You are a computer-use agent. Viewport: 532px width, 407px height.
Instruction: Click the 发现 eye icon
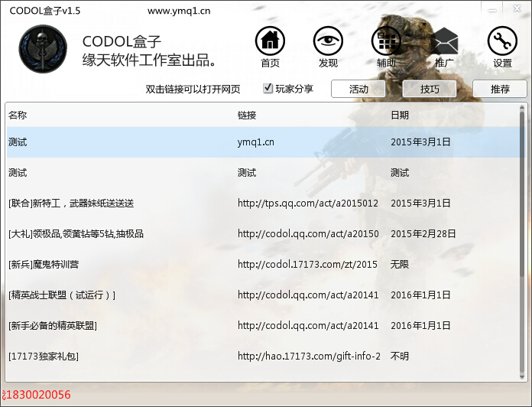pyautogui.click(x=328, y=41)
